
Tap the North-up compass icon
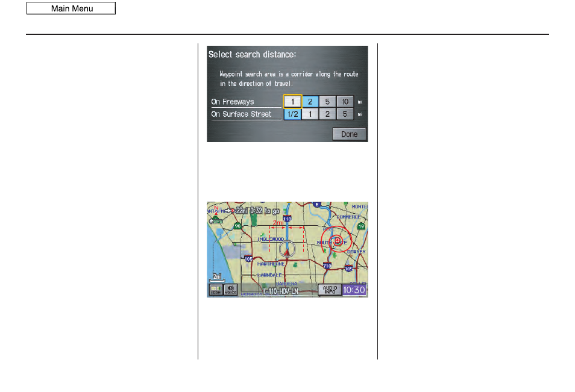click(216, 210)
